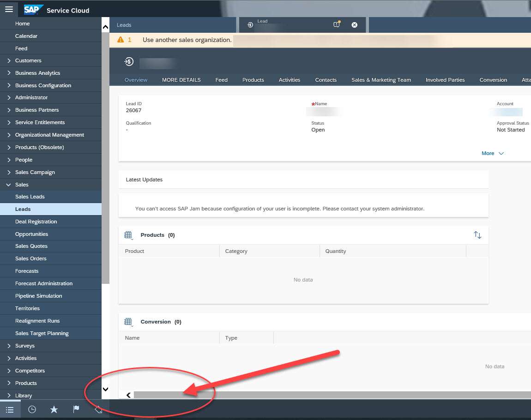The width and height of the screenshot is (531, 420).
Task: Open Deal Registration
Action: point(51,222)
